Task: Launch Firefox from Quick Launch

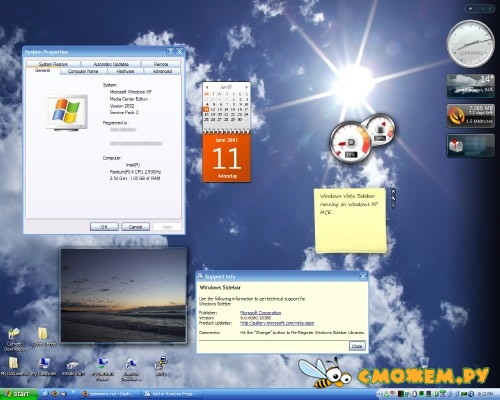Action: pyautogui.click(x=54, y=394)
